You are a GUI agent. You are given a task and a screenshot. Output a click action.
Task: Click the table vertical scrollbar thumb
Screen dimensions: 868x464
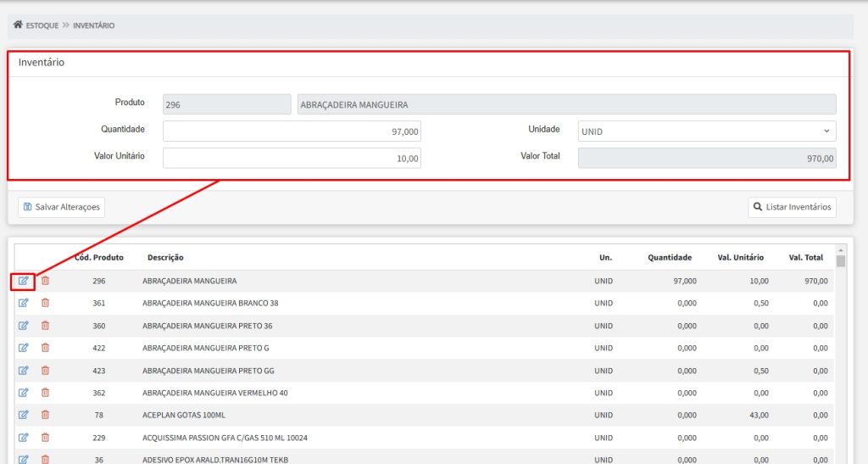tap(841, 261)
